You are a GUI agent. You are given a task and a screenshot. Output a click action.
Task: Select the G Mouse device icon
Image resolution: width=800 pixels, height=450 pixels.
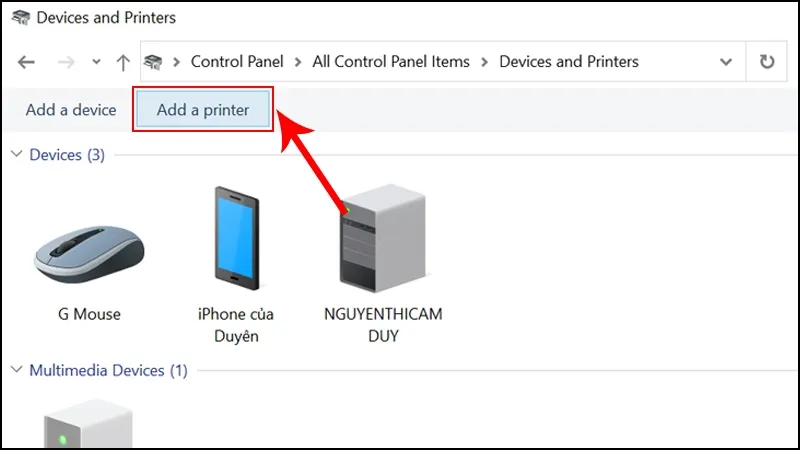coord(89,250)
